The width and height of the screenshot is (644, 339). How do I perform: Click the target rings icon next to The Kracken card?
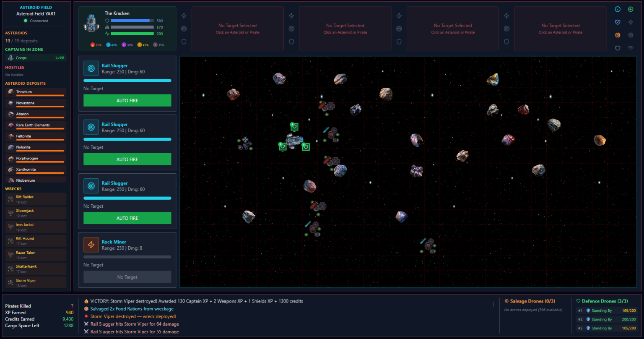tap(184, 29)
